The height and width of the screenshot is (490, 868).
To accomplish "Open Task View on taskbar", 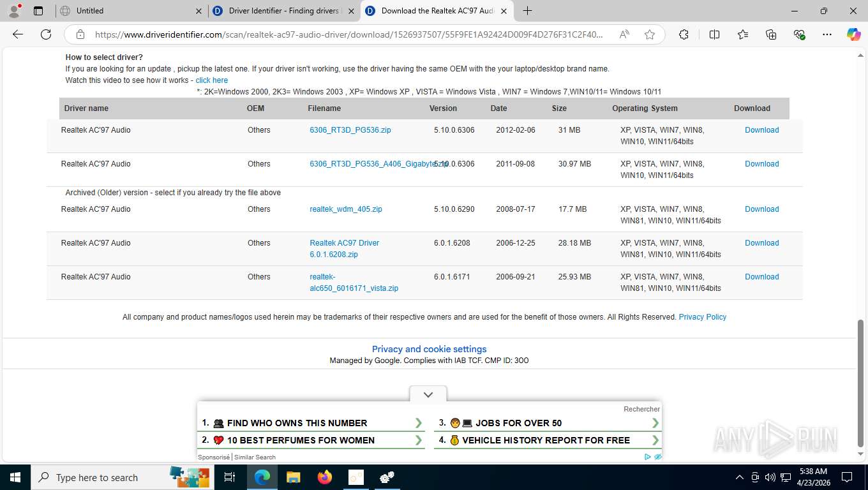I will (230, 477).
